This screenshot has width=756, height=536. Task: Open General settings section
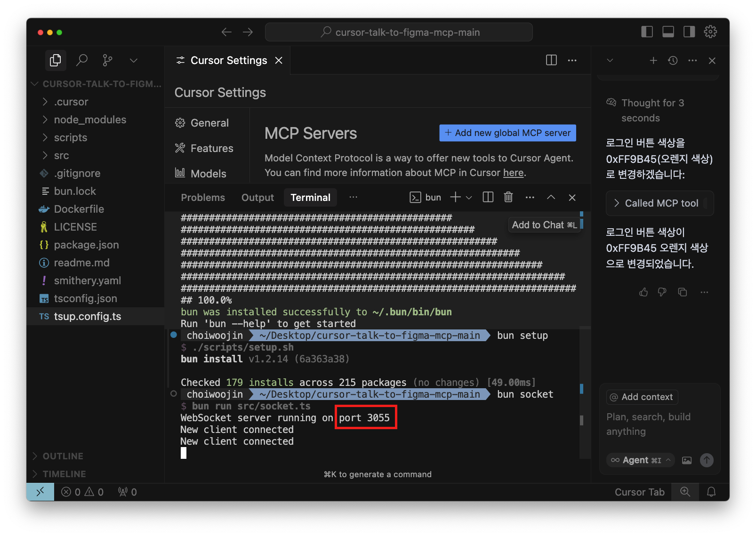201,123
